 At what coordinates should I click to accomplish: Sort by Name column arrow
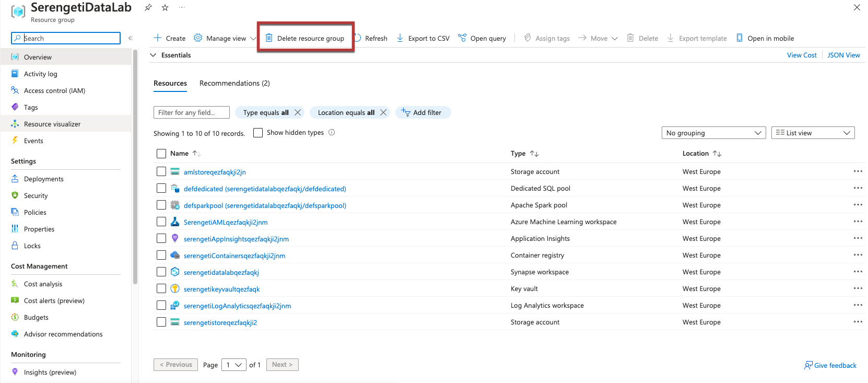pos(196,153)
